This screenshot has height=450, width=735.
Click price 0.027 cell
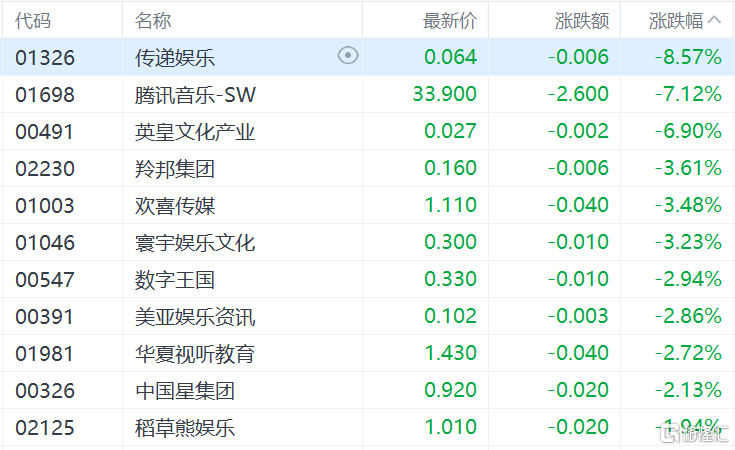point(450,131)
